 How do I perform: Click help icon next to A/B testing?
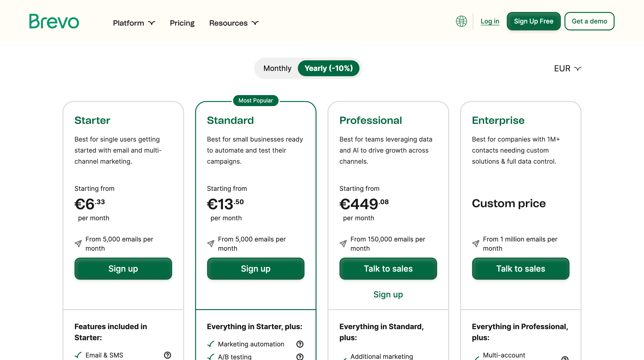coord(300,357)
